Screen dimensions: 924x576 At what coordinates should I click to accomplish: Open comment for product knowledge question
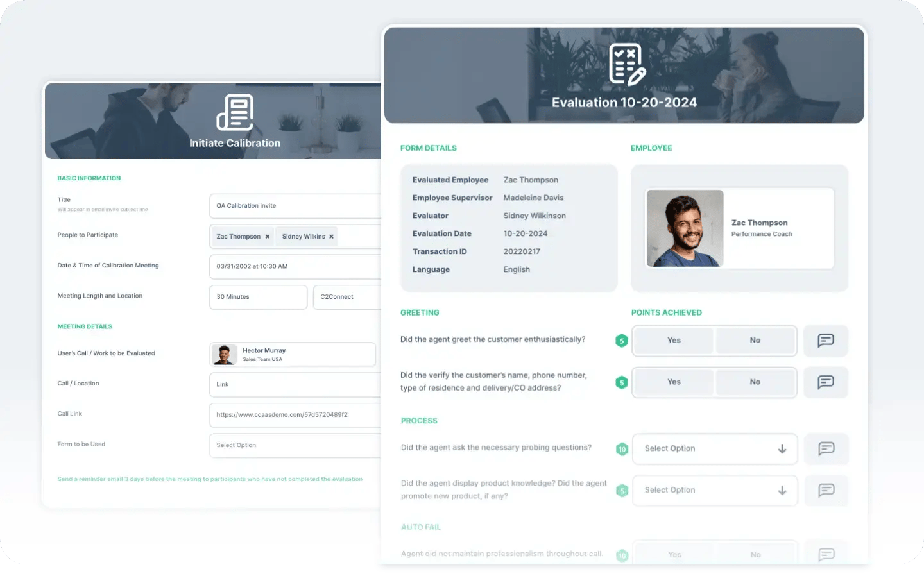click(826, 491)
